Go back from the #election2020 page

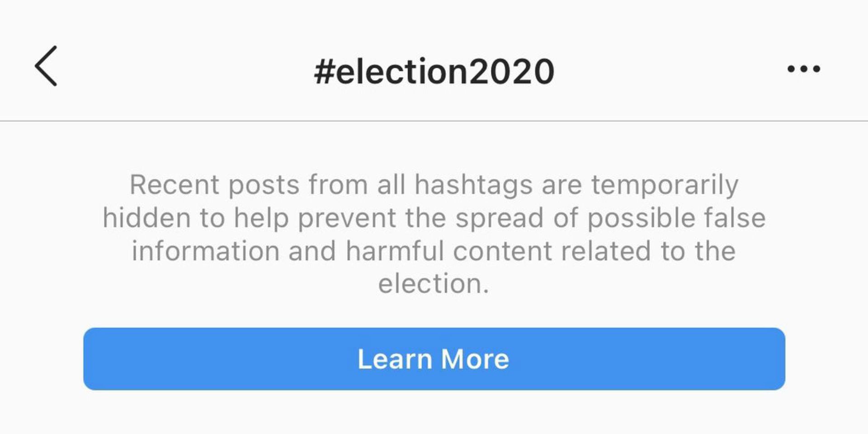coord(46,66)
